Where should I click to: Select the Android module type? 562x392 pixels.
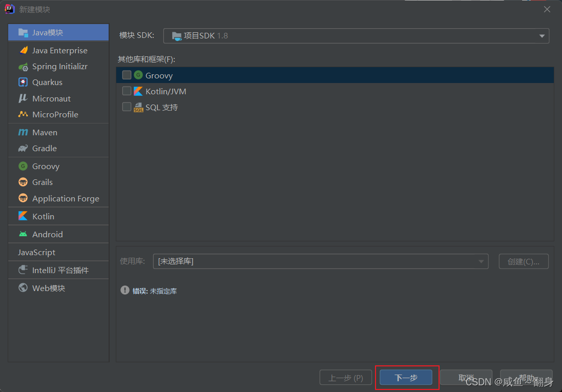click(58, 234)
